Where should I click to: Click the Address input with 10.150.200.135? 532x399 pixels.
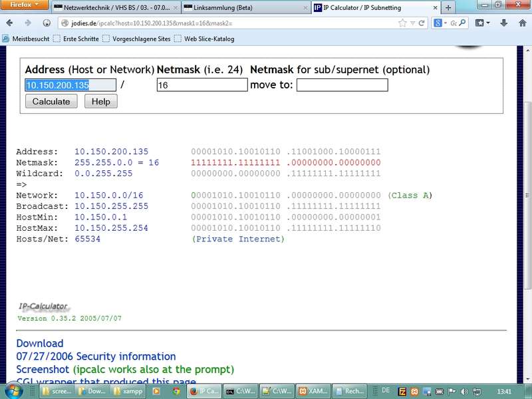pos(70,85)
